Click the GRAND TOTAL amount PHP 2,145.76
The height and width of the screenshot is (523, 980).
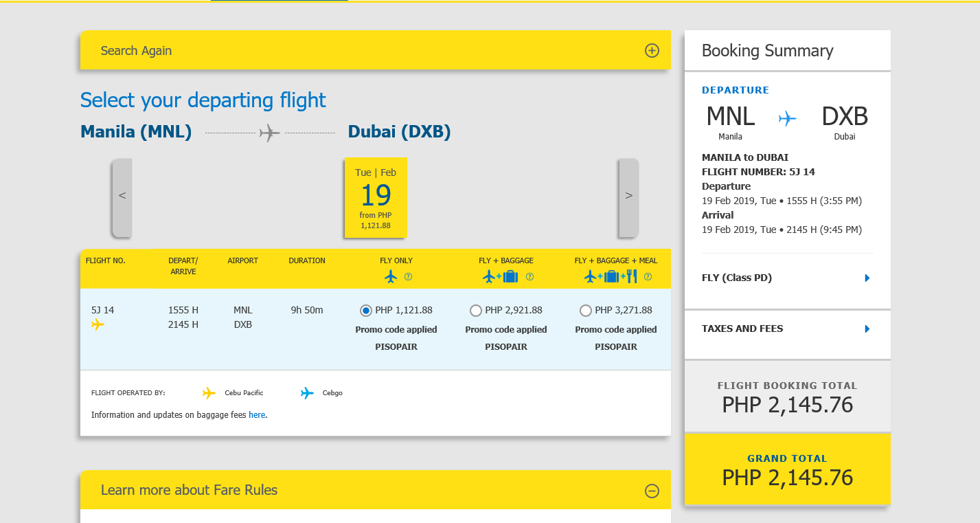pos(788,478)
